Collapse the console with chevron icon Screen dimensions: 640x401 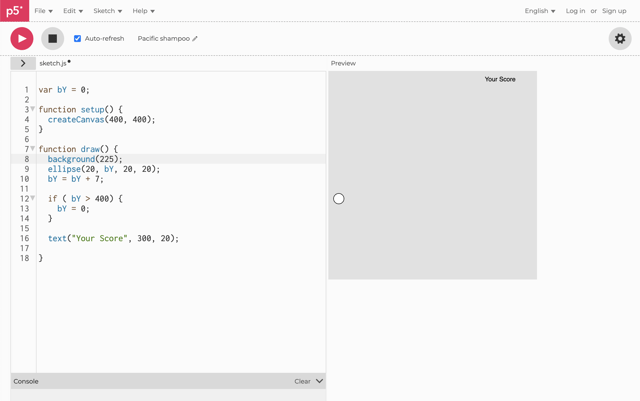tap(320, 381)
